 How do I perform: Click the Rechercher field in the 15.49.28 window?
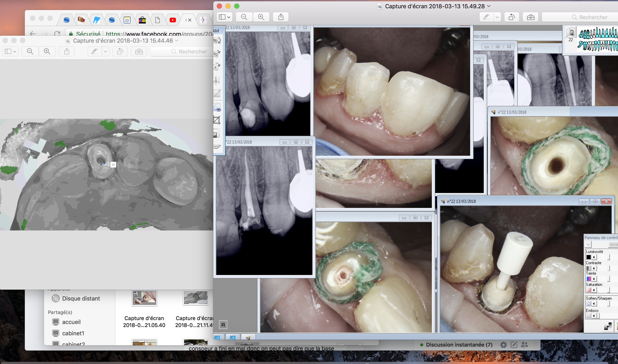point(580,17)
